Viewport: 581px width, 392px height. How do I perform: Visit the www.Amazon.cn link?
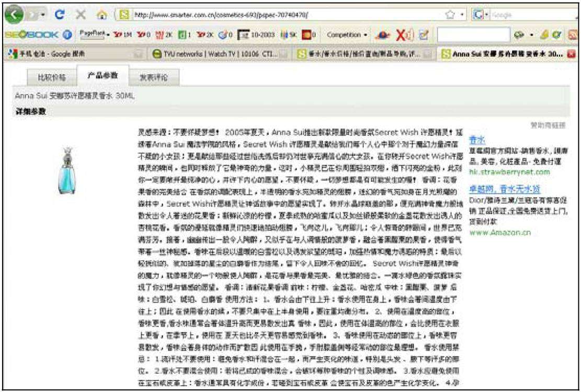coord(500,233)
